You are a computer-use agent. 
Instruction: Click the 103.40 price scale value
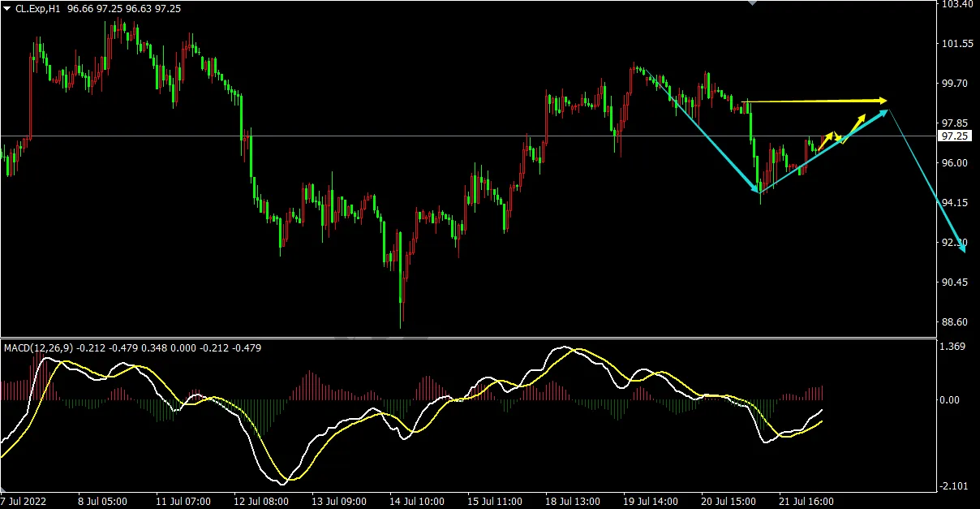955,5
